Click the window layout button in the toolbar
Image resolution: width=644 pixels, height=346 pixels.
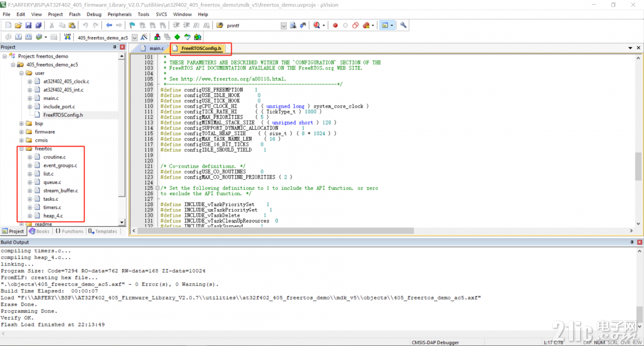pos(385,26)
